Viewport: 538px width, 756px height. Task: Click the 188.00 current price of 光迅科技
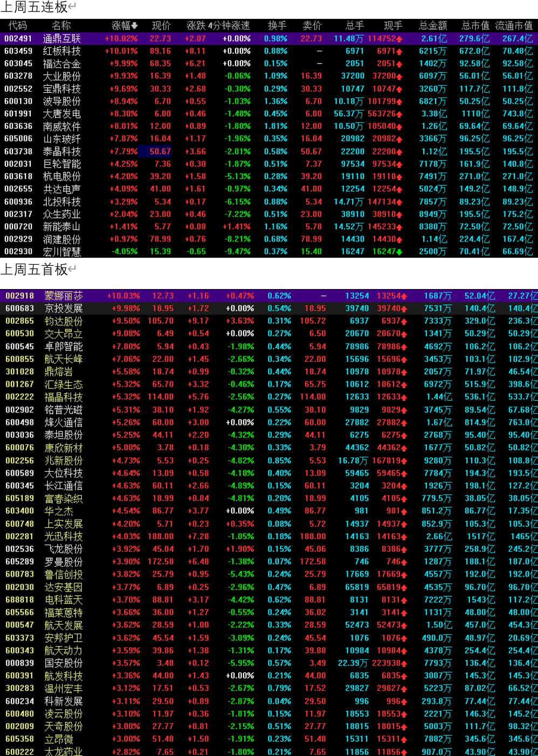(161, 537)
